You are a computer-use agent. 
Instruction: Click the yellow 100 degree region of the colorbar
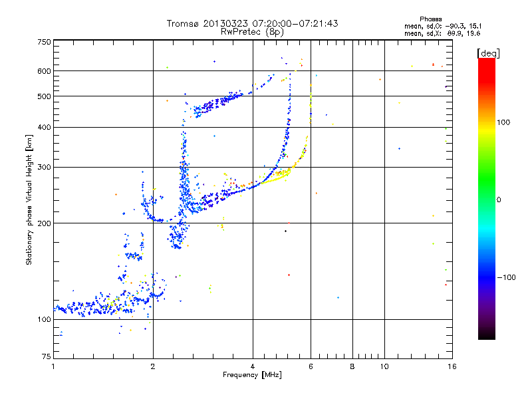[487, 123]
